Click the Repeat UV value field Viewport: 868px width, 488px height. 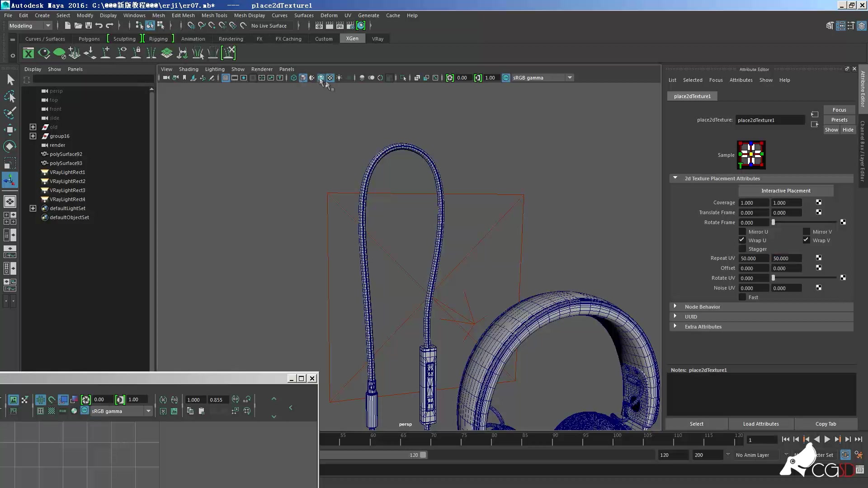pos(753,258)
